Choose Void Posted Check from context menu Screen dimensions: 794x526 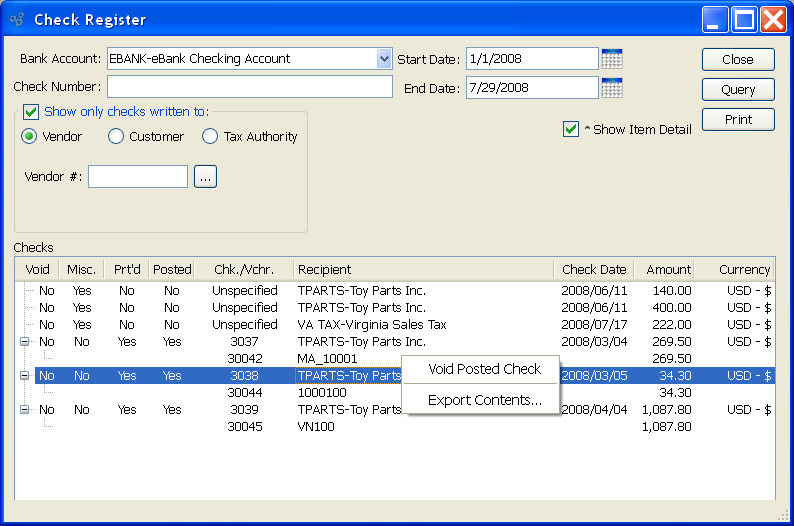[x=484, y=369]
